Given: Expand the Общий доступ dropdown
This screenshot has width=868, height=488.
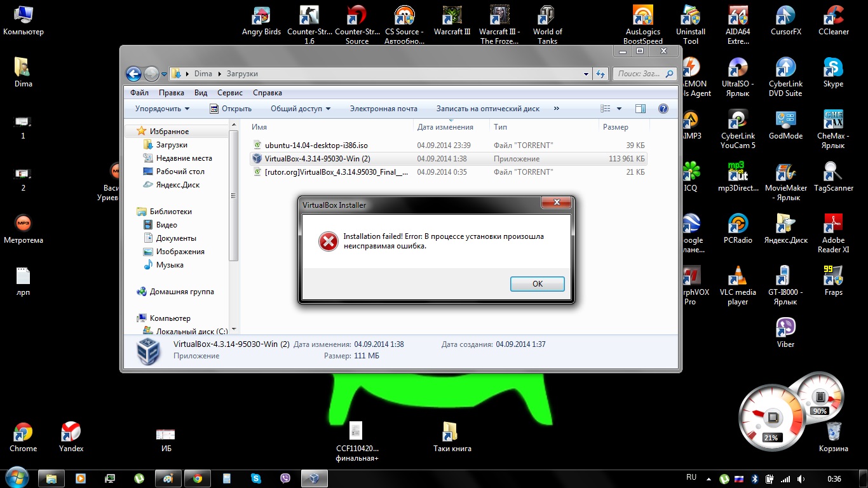Looking at the screenshot, I should pyautogui.click(x=301, y=109).
